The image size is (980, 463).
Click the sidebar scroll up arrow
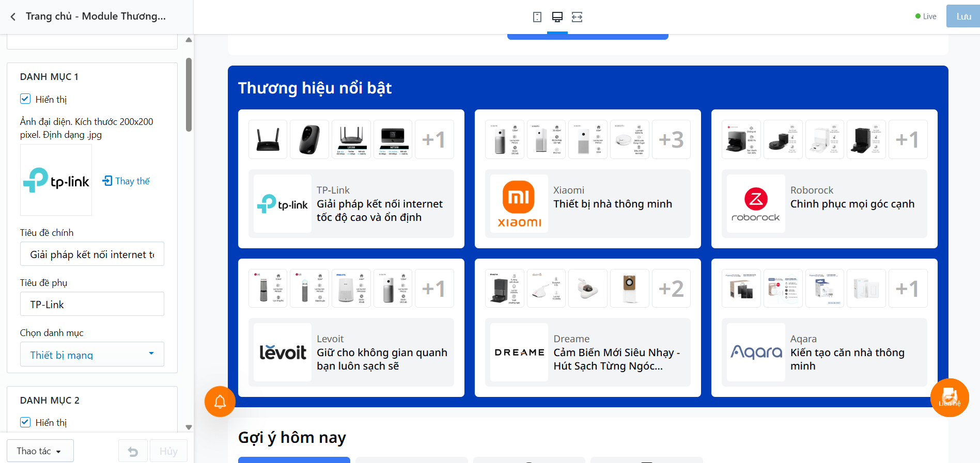point(189,40)
